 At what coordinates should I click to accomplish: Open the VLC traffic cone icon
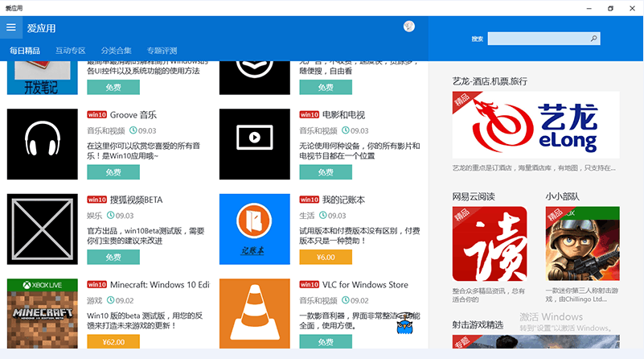click(x=254, y=313)
